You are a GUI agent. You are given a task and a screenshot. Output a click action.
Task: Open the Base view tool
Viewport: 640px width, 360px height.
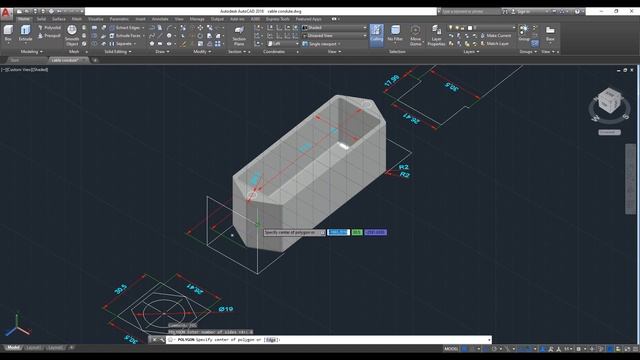550,33
